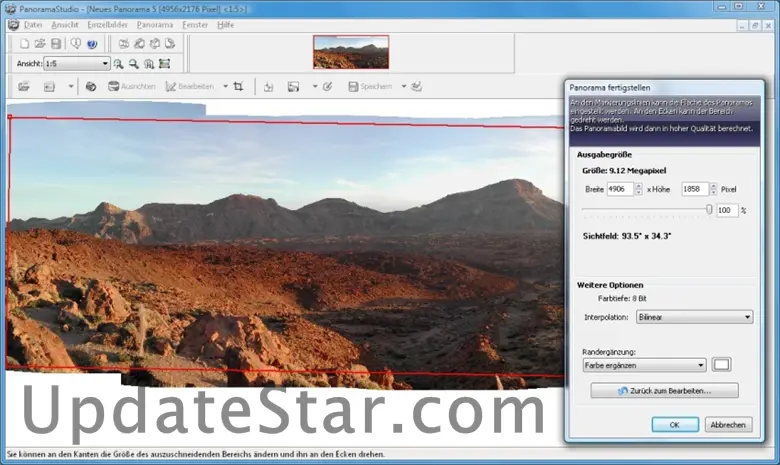Click the image preview export icon
The width and height of the screenshot is (780, 465).
tap(293, 87)
